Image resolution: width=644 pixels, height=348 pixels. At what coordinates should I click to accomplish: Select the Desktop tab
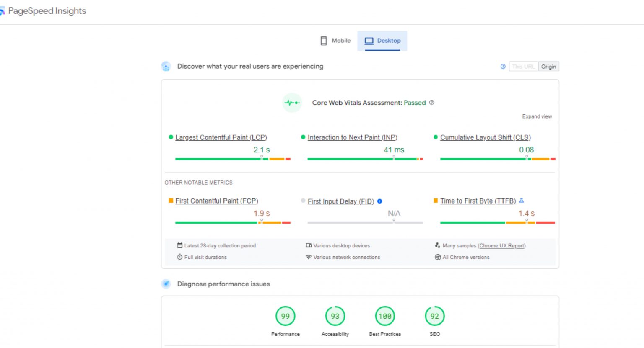tap(382, 40)
